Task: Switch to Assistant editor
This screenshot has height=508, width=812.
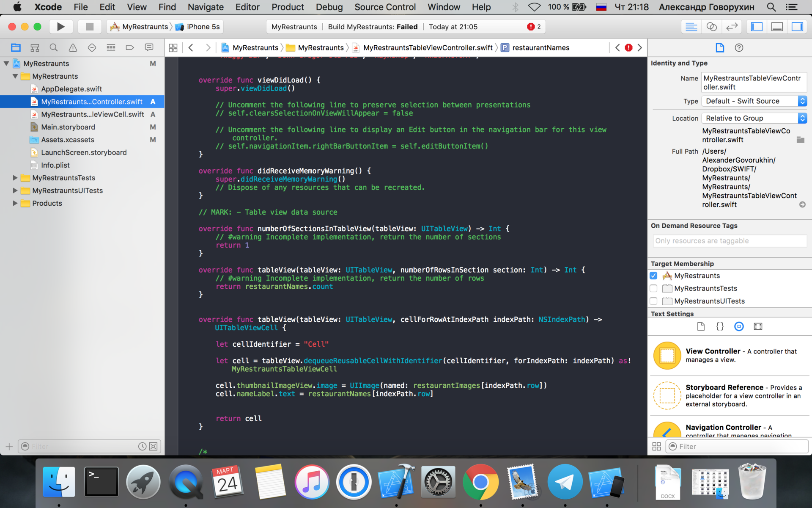Action: pos(711,27)
